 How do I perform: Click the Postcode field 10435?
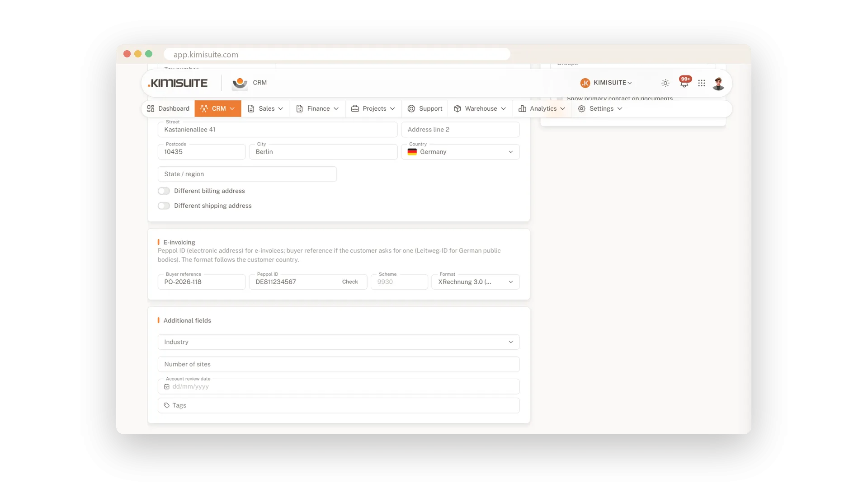202,152
